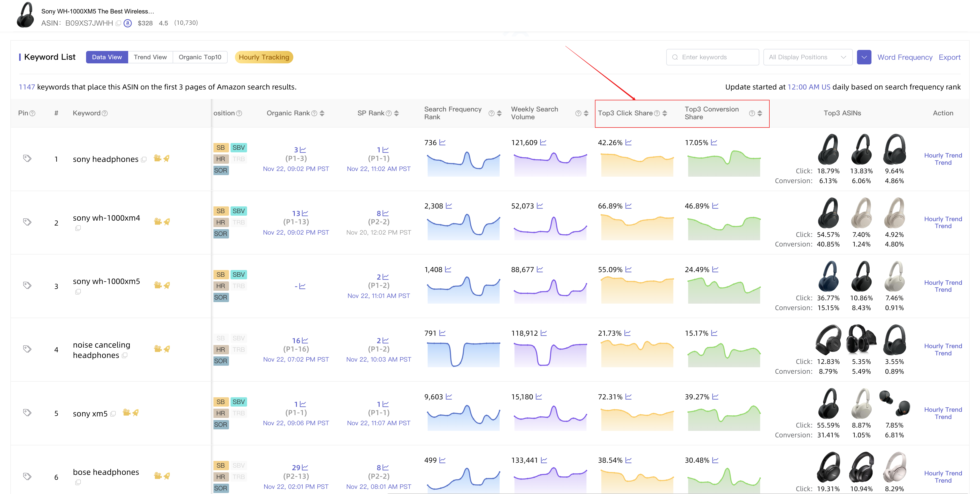980x494 pixels.
Task: Open click share chart icon beside 72.31%
Action: [x=629, y=397]
